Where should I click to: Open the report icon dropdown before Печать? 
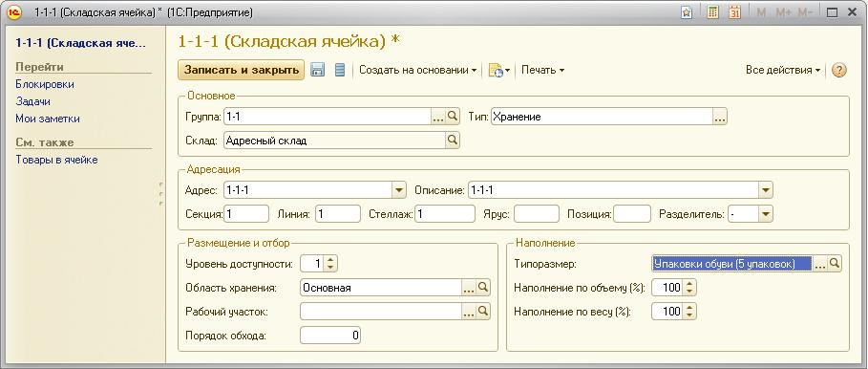click(498, 71)
